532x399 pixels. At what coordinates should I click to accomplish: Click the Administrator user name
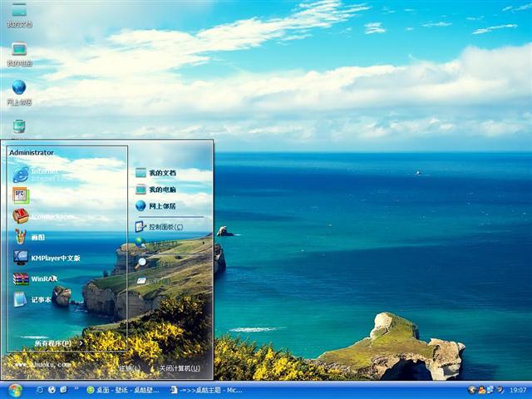(x=32, y=153)
